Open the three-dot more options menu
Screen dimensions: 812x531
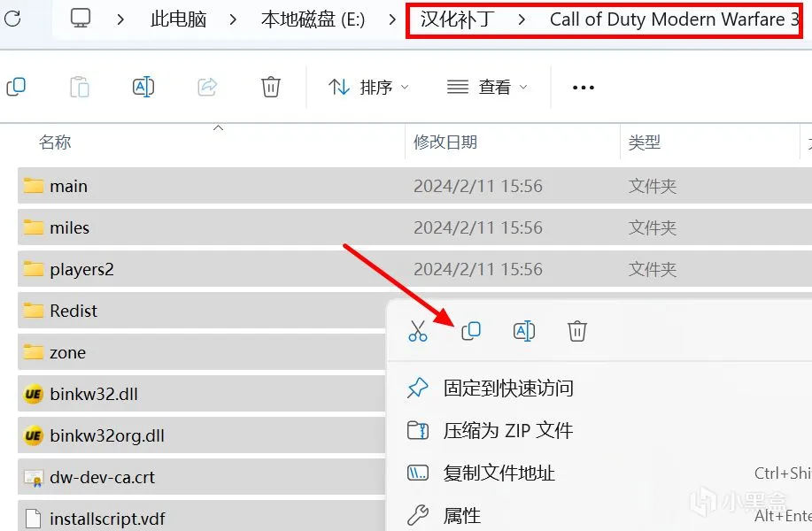tap(584, 88)
